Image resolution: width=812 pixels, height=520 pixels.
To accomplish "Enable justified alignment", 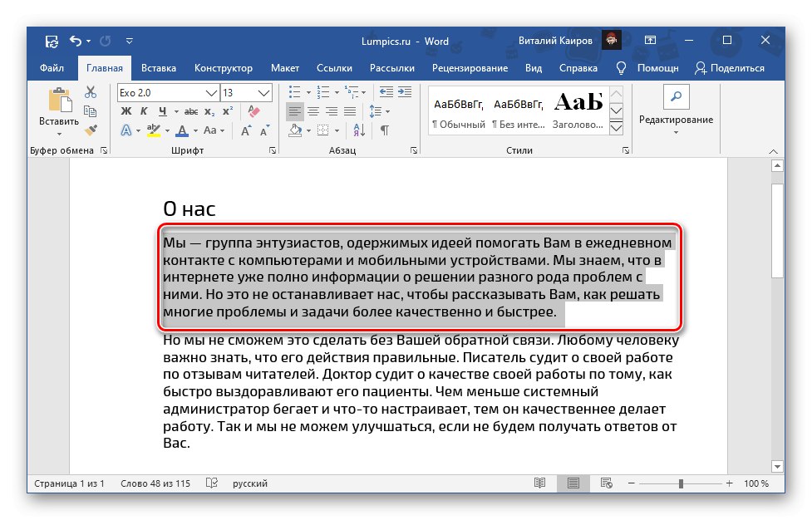I will pos(349,110).
